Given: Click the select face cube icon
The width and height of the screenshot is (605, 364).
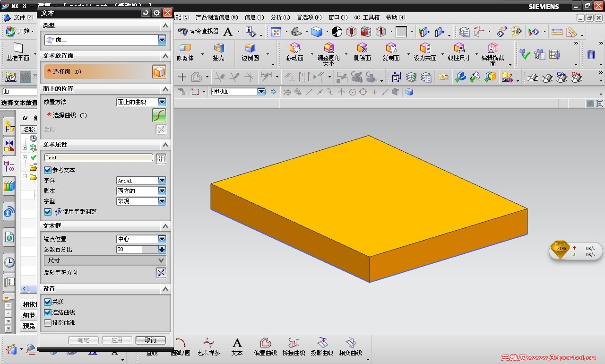Looking at the screenshot, I should [159, 72].
